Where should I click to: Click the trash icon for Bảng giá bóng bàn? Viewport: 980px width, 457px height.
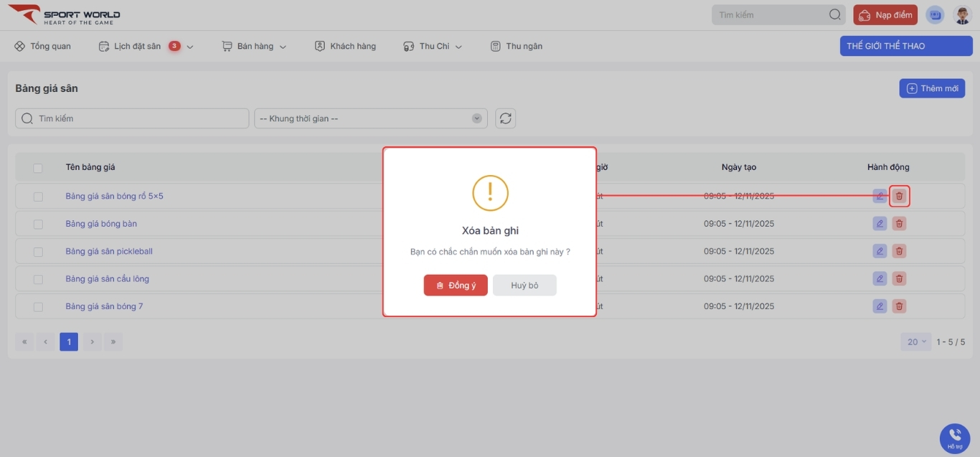(899, 224)
